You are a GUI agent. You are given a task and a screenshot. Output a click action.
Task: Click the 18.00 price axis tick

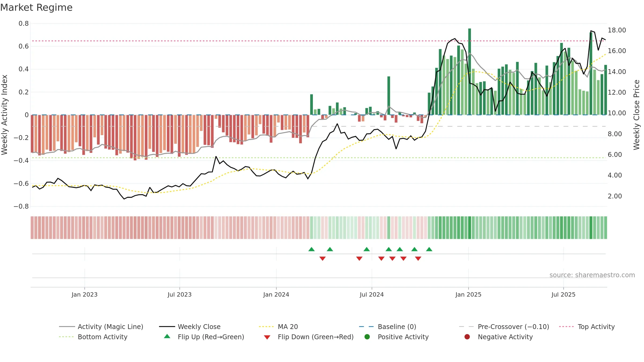coord(617,30)
